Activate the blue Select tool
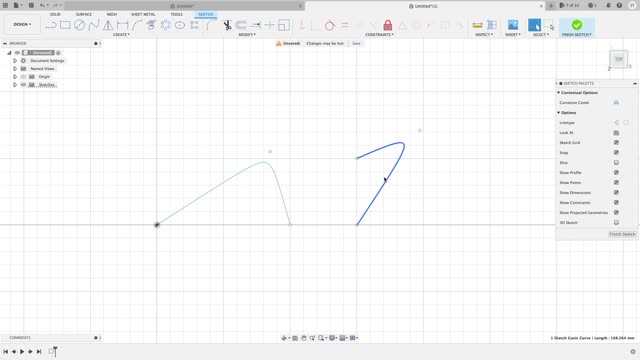 pos(534,25)
